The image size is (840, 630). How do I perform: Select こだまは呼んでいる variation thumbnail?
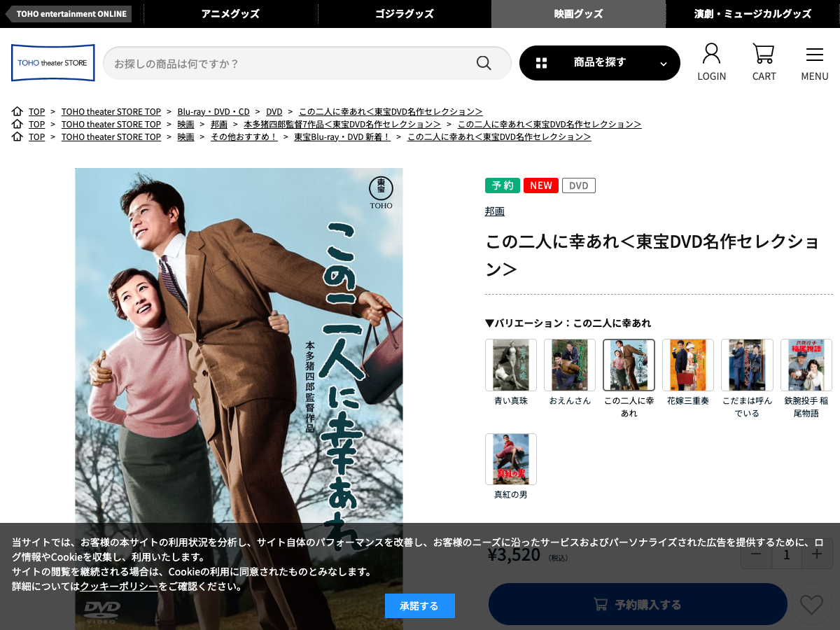pyautogui.click(x=747, y=365)
